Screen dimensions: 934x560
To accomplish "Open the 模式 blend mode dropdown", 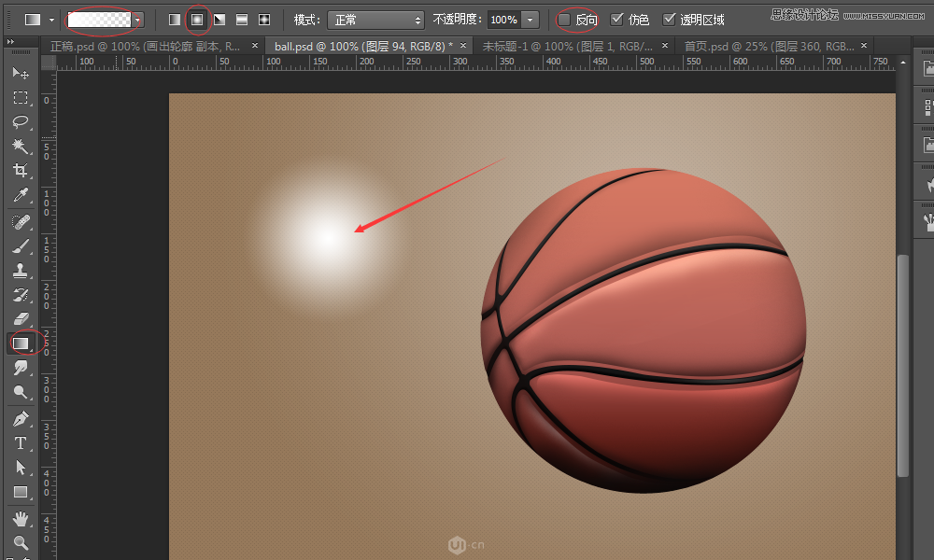I will click(376, 20).
